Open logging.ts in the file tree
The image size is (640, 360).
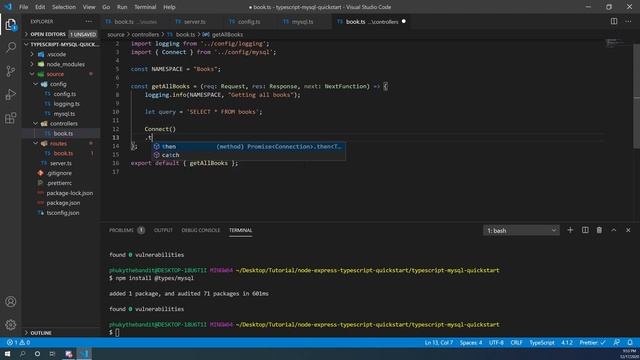pyautogui.click(x=67, y=104)
